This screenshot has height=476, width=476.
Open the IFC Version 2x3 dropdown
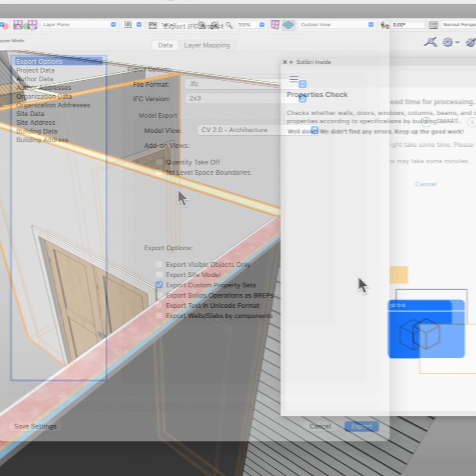(x=246, y=98)
